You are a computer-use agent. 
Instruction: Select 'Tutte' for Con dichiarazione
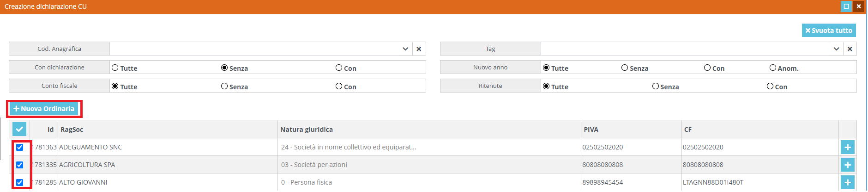[x=115, y=68]
